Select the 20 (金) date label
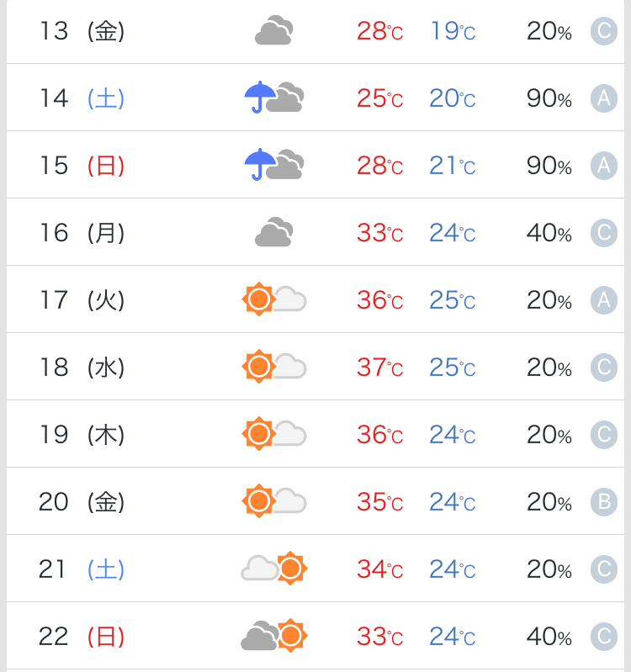 coord(82,501)
